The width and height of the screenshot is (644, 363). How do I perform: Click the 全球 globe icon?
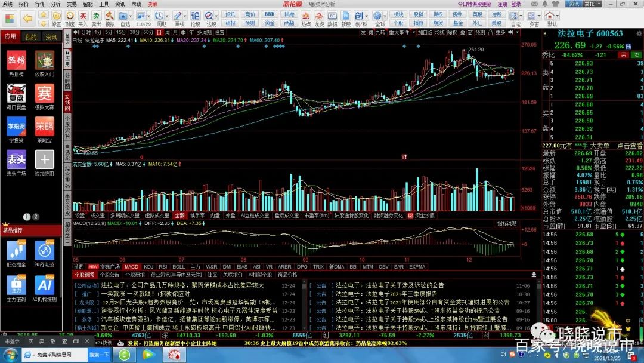tap(377, 16)
